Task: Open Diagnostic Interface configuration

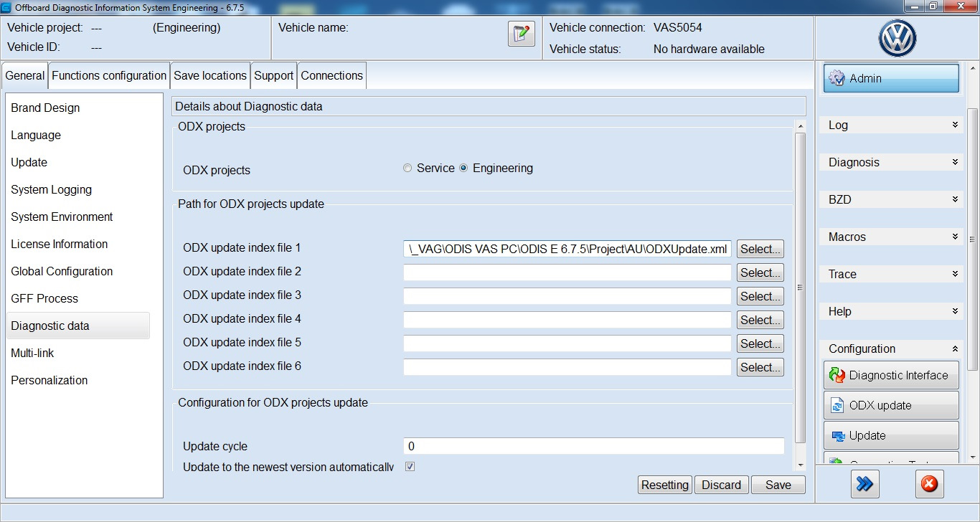Action: pos(891,375)
